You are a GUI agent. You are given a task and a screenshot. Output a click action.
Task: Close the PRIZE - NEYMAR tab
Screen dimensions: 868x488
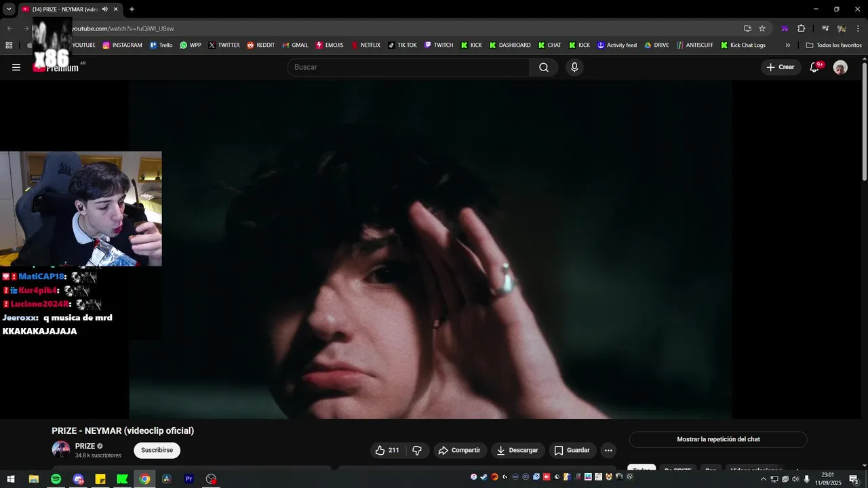click(115, 9)
